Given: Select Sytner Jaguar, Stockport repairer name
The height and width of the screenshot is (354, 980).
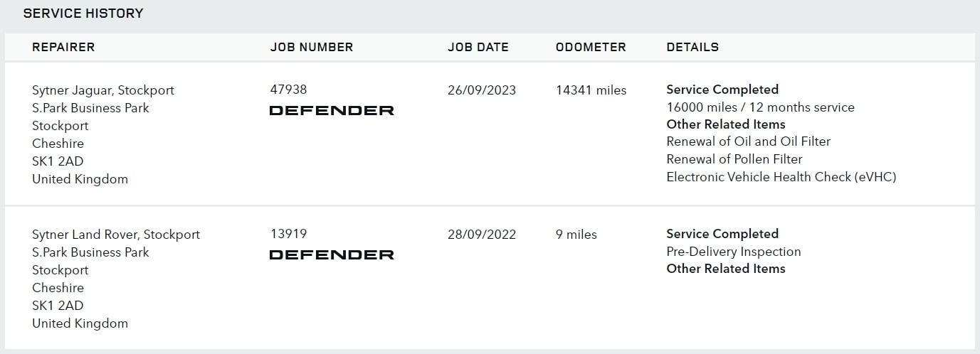Looking at the screenshot, I should click(x=103, y=90).
